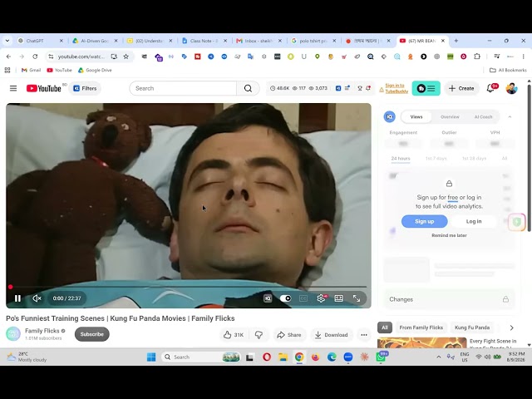Viewport: 532px width, 399px height.
Task: Open Every Fight Scene video thumbnail
Action: coord(422,342)
